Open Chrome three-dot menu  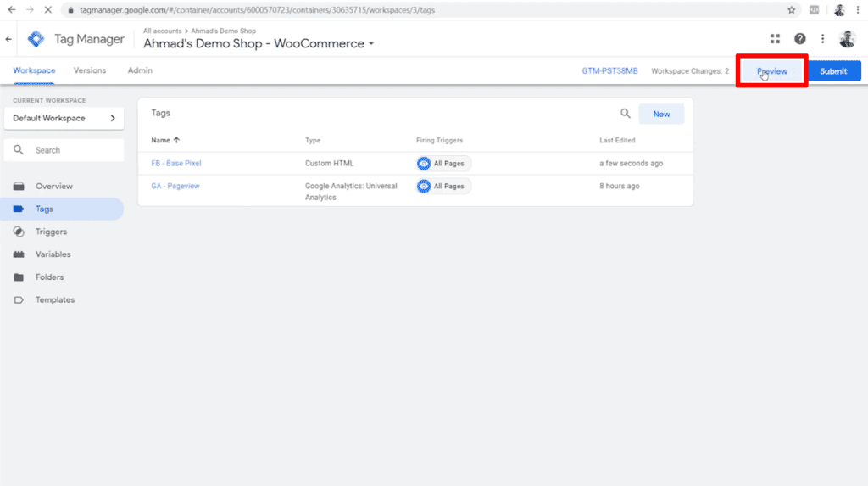click(x=858, y=10)
